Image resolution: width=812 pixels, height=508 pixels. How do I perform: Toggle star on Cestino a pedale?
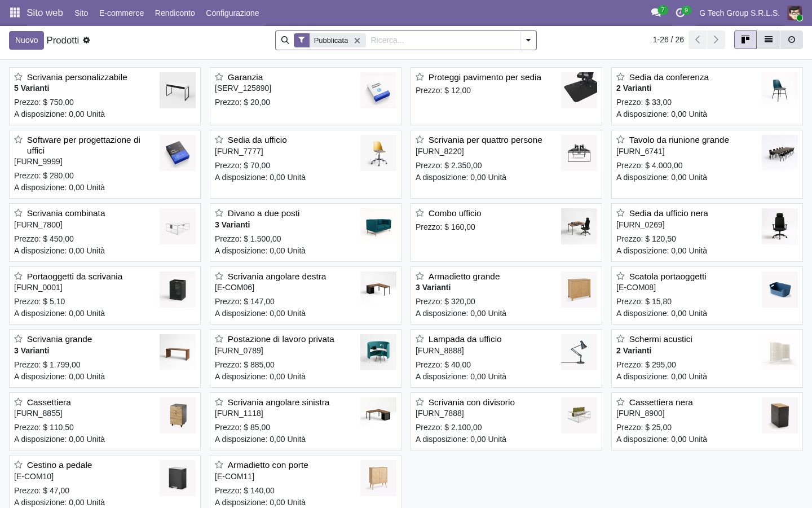click(x=18, y=465)
